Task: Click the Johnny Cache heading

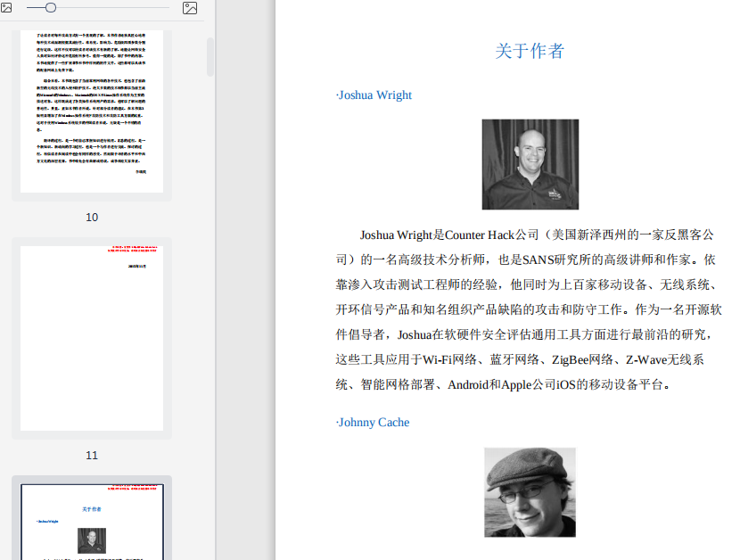Action: [x=373, y=422]
